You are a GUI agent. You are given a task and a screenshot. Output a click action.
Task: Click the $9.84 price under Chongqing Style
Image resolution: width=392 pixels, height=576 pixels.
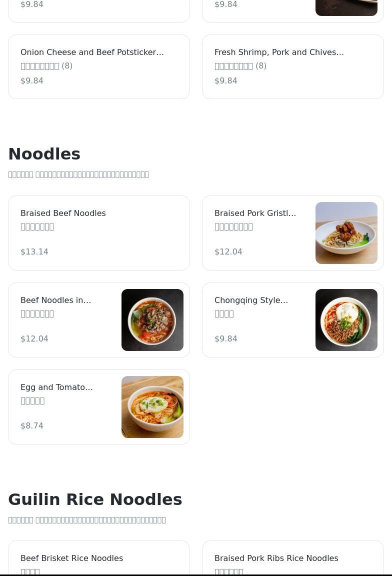click(226, 339)
